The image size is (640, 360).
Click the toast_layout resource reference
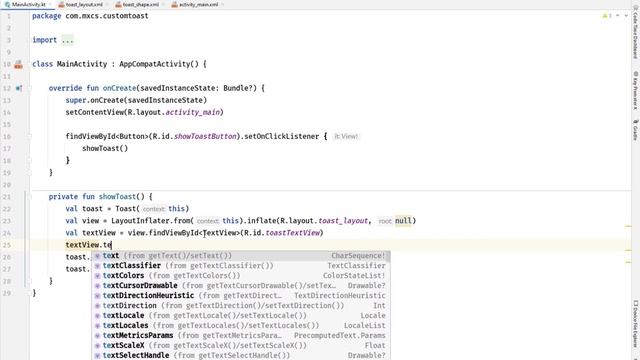pos(343,221)
